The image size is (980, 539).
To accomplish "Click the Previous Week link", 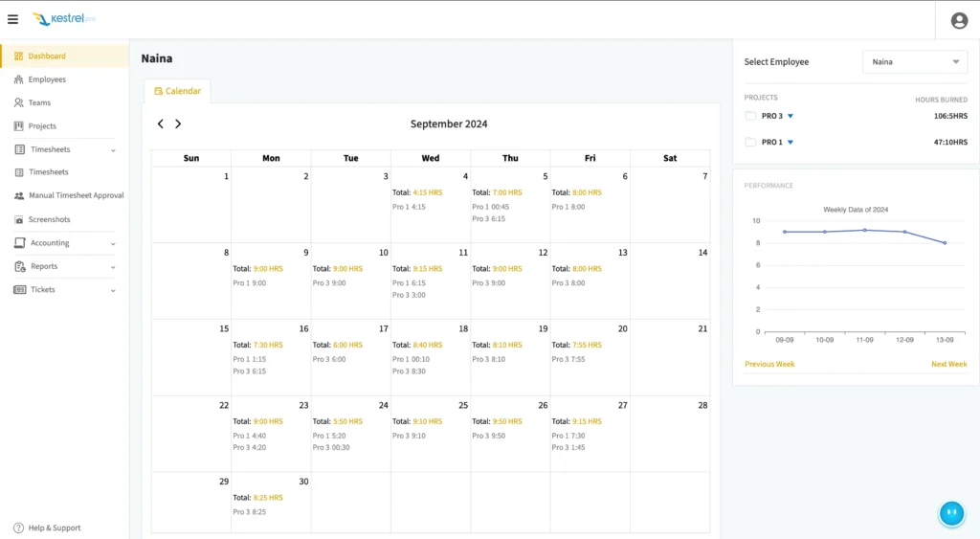I will (769, 364).
